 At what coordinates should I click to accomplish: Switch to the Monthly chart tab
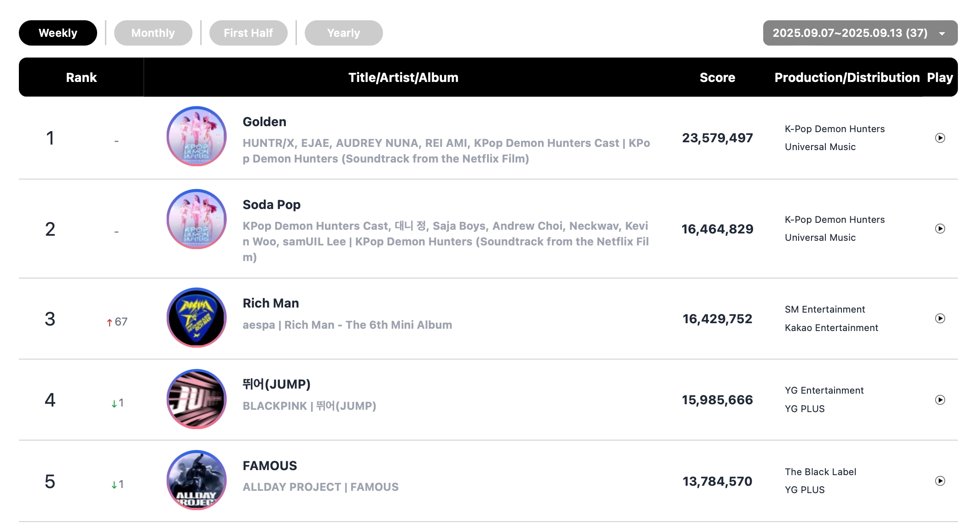click(x=153, y=33)
